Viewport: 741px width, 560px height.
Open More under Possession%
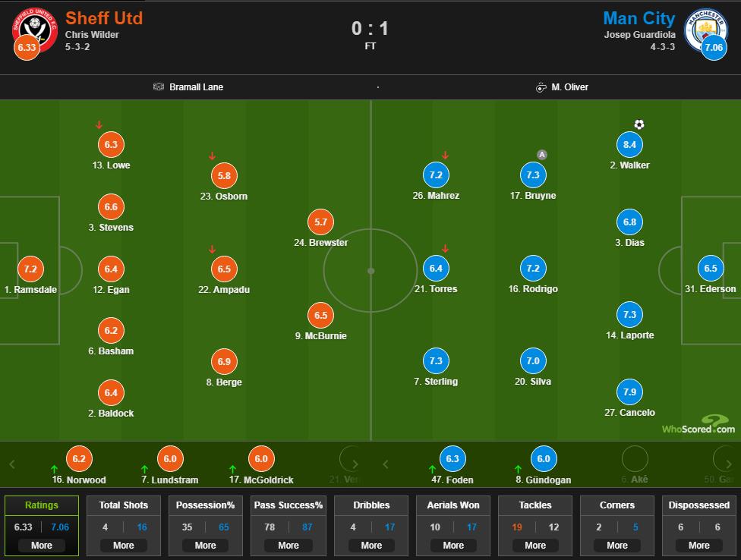206,545
